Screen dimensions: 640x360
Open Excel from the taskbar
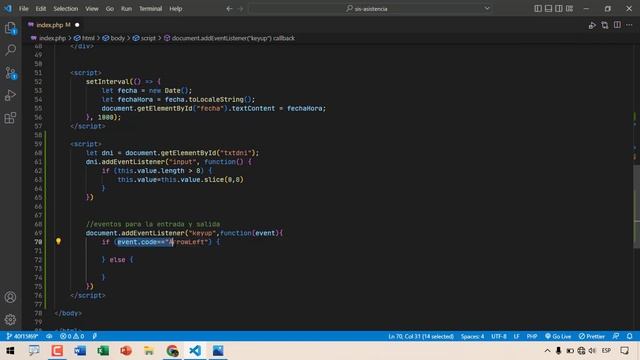103,351
